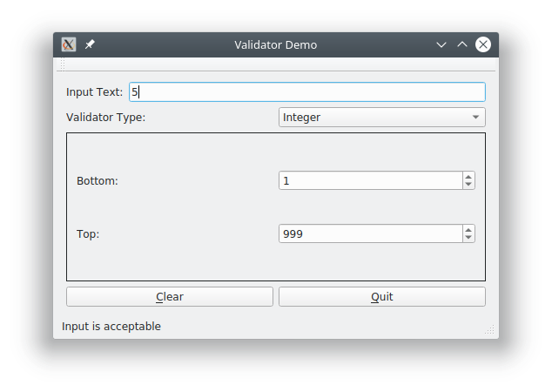Click the resize grip in the status bar corner
552x392 pixels.
point(490,330)
